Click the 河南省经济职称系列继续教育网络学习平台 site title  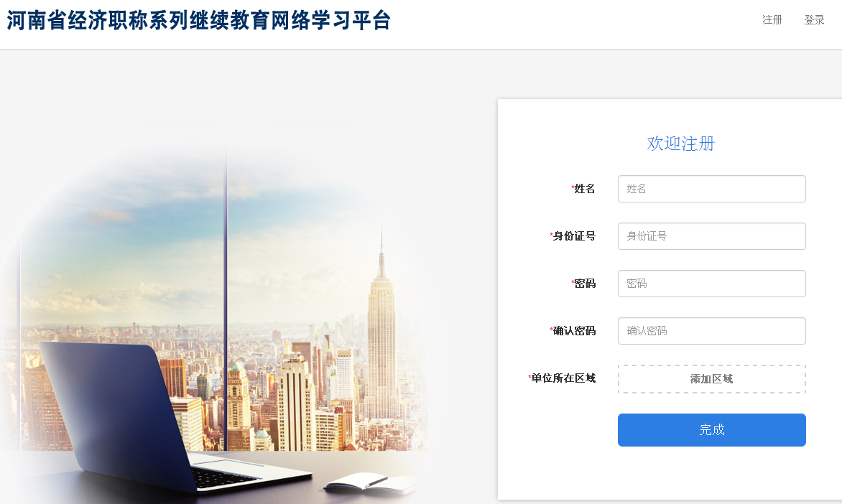pos(199,21)
